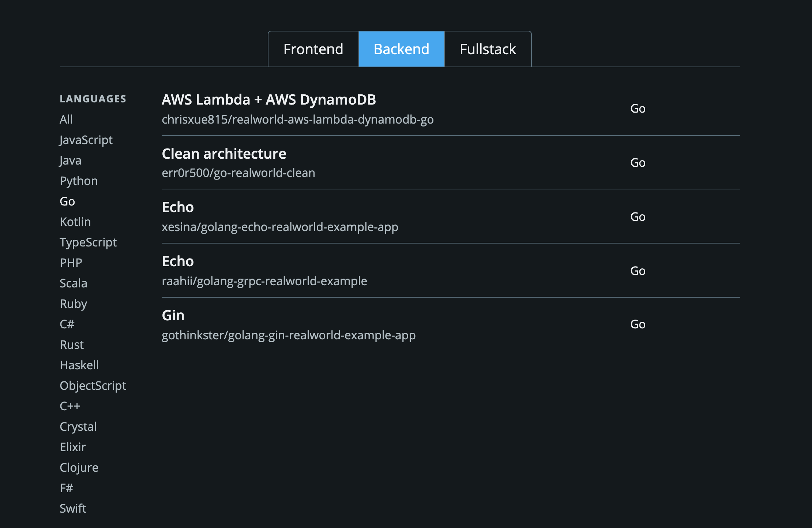Select Haskell language filter

pyautogui.click(x=79, y=365)
